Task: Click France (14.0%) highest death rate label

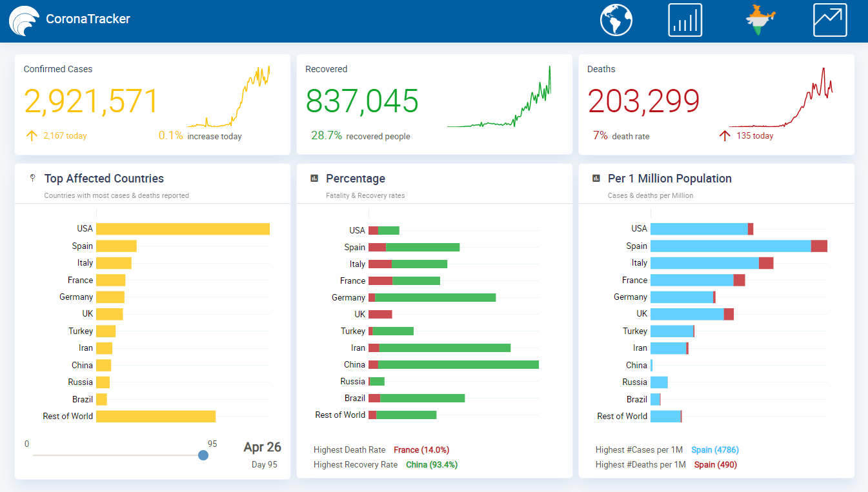Action: [421, 450]
